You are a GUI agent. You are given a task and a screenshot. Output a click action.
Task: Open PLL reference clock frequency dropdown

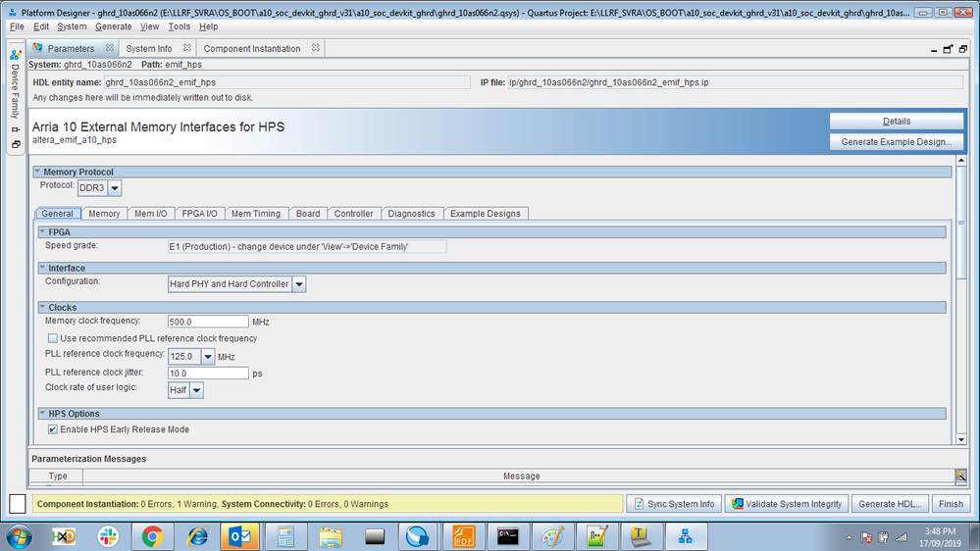coord(208,357)
